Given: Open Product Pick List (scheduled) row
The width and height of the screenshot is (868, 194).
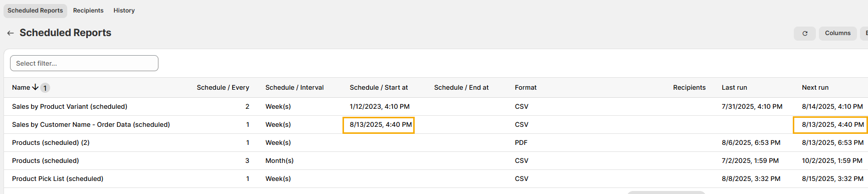Looking at the screenshot, I should pos(58,179).
